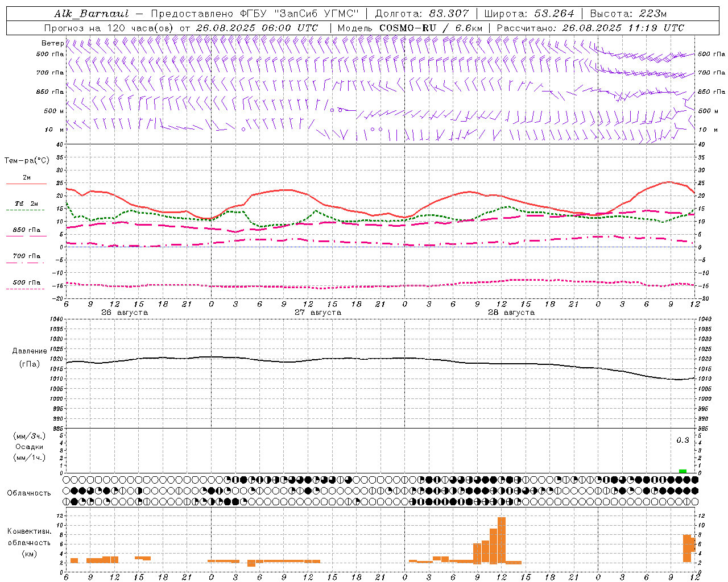Click the '26 августа' date label
Viewport: 728px width, 582px height.
125,313
